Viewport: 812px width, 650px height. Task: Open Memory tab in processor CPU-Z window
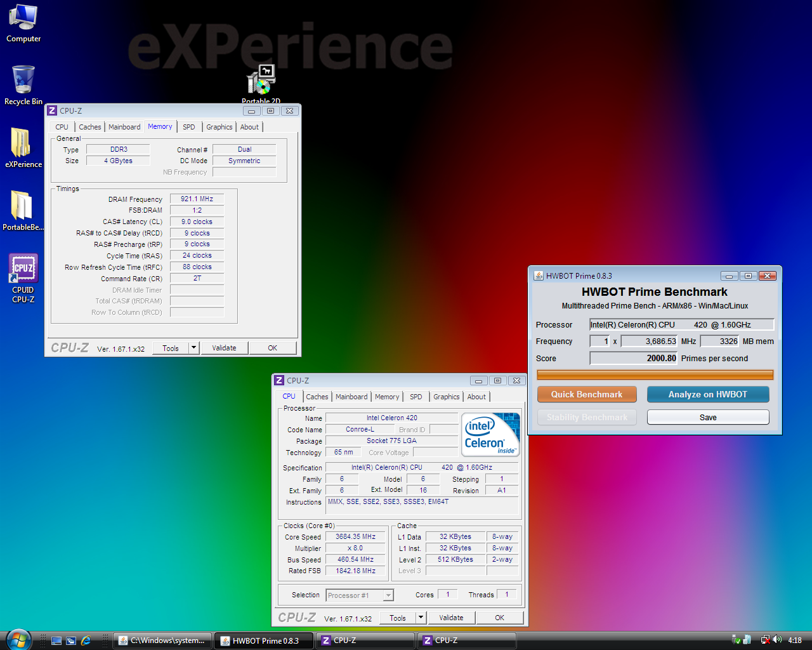[387, 397]
